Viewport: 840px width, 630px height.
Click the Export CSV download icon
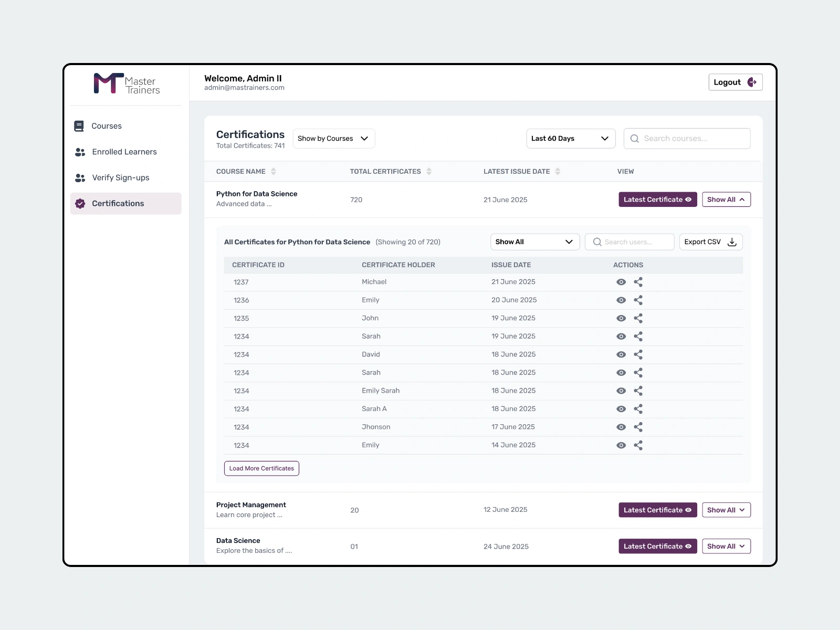point(732,242)
